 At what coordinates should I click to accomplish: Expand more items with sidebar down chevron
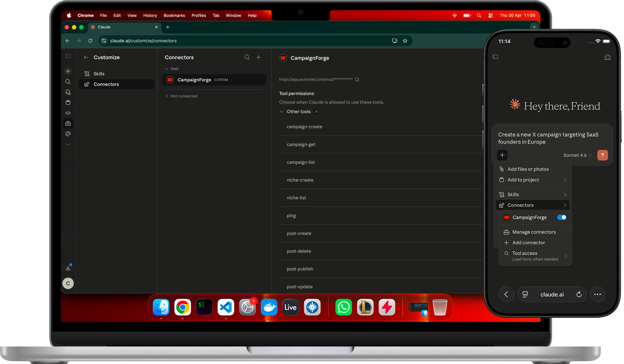[68, 145]
